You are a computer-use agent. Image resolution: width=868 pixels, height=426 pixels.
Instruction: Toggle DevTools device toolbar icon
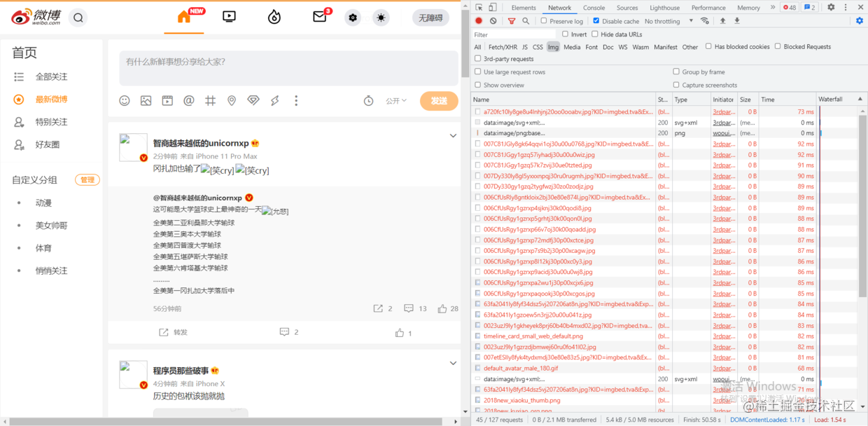tap(493, 8)
